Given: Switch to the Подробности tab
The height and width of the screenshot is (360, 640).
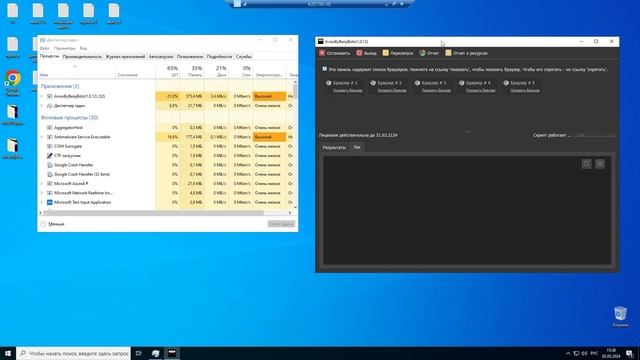Looking at the screenshot, I should tap(219, 57).
